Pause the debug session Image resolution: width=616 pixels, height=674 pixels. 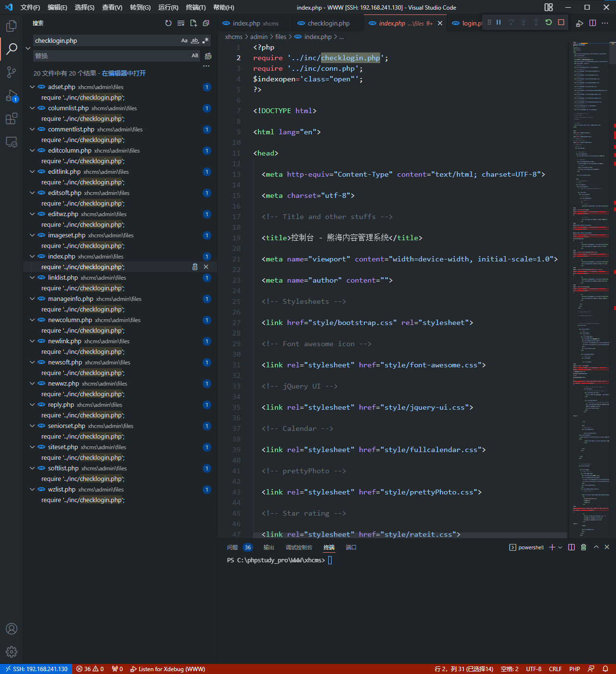pyautogui.click(x=499, y=22)
